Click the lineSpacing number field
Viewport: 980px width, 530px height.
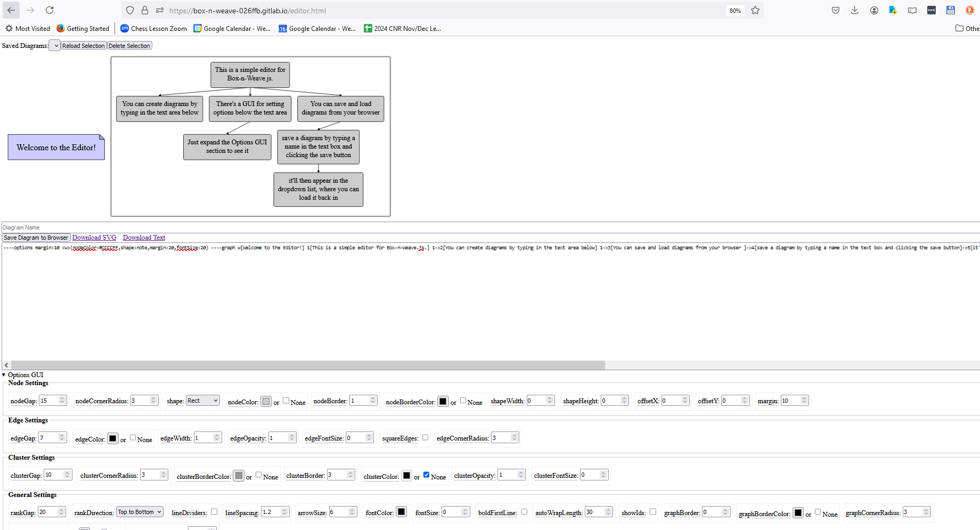275,512
